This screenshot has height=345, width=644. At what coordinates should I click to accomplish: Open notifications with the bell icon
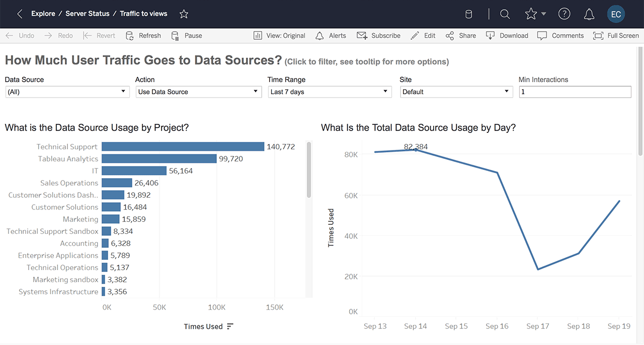pos(589,14)
